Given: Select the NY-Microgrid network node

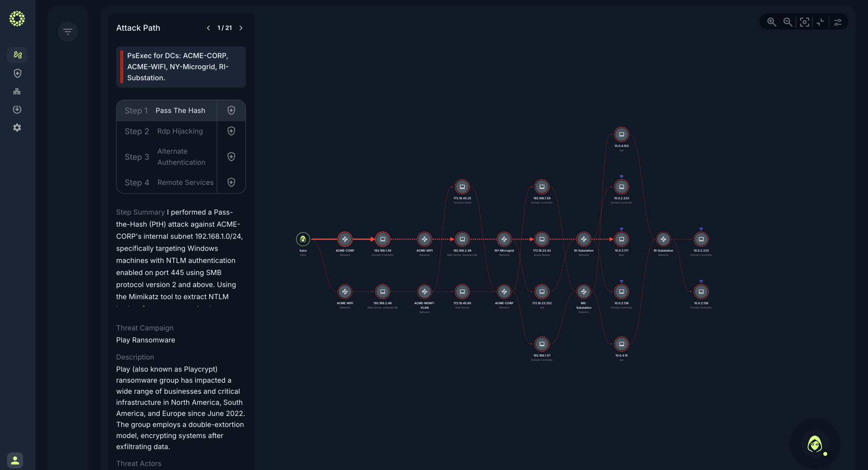Looking at the screenshot, I should click(504, 239).
